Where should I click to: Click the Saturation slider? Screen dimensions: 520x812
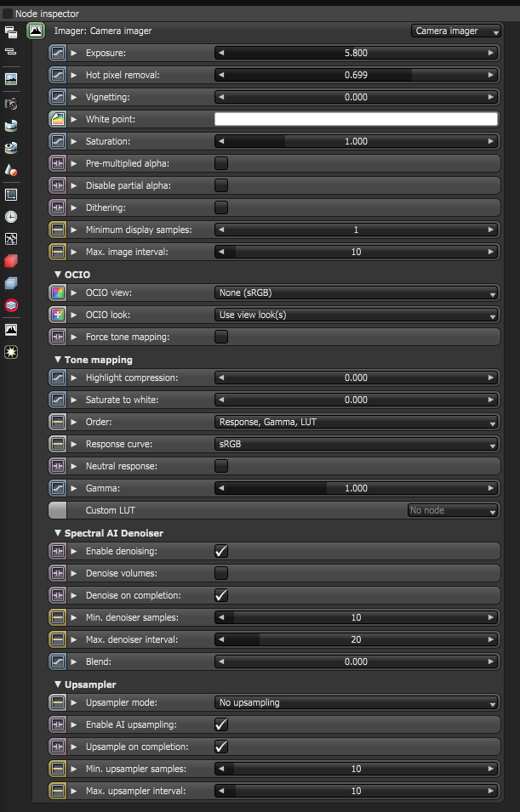(356, 141)
